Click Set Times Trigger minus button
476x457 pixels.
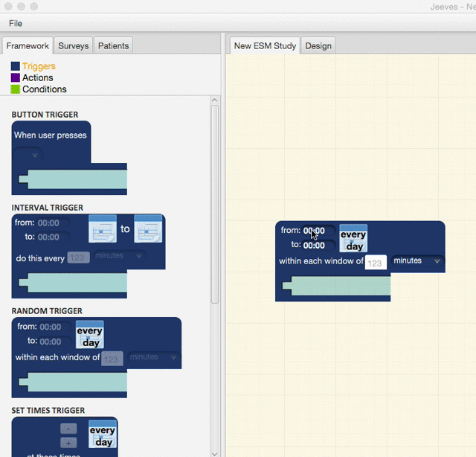click(x=68, y=429)
